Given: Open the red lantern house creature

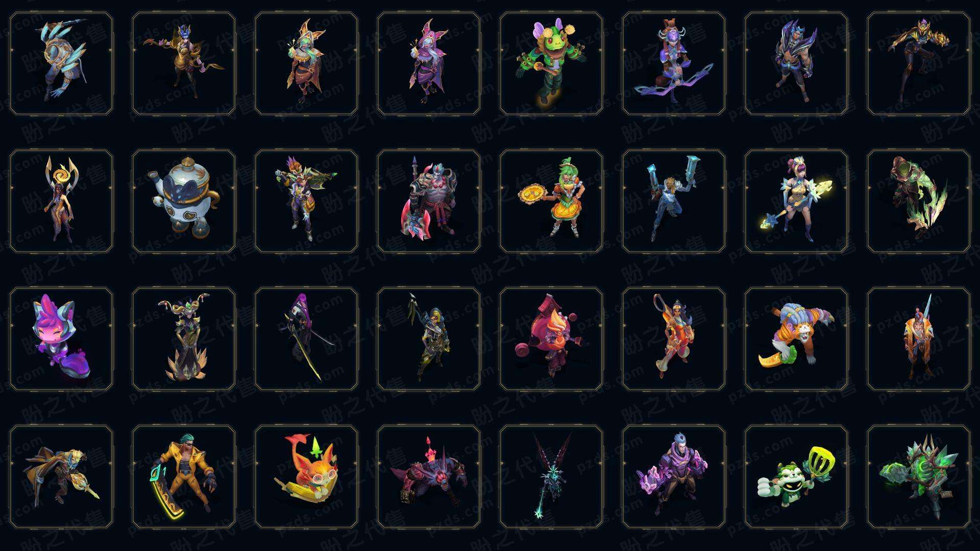Looking at the screenshot, I should tap(551, 339).
